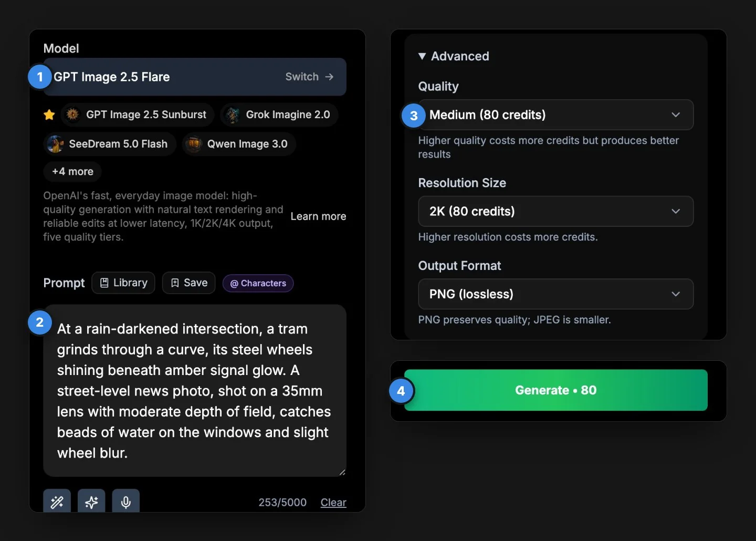This screenshot has width=756, height=541.
Task: Click the Save bookmark icon
Action: pos(175,283)
